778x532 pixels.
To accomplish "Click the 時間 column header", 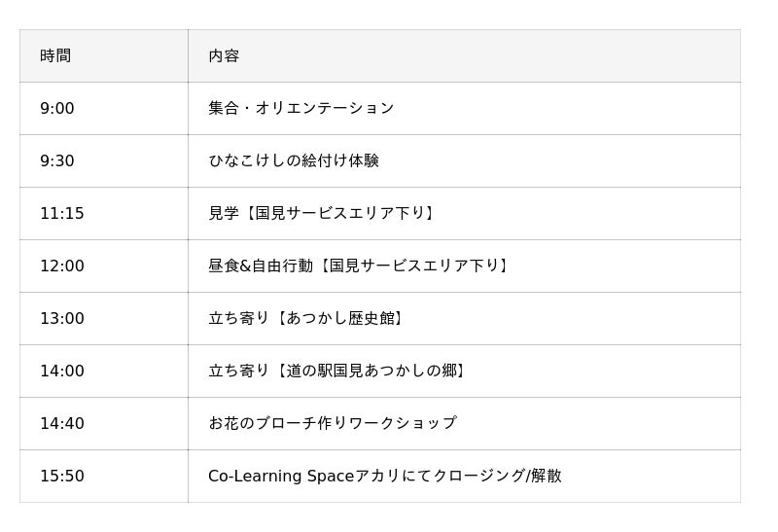I will pos(55,56).
